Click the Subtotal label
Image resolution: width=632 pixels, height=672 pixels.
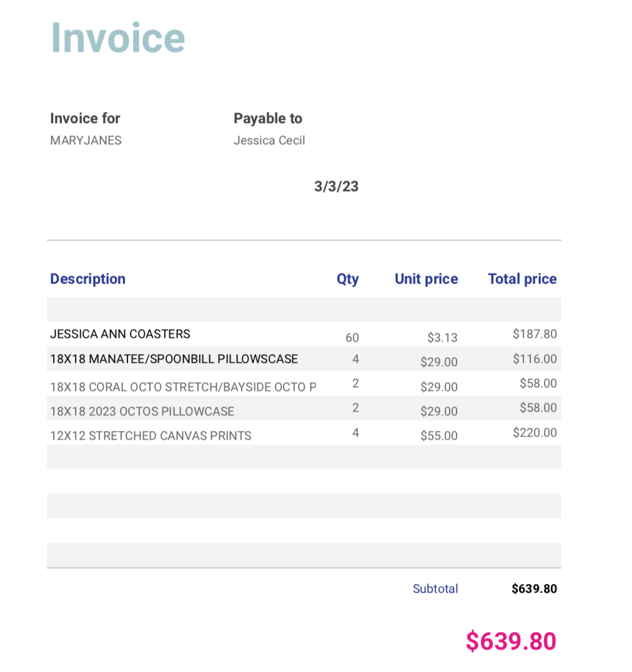click(435, 589)
